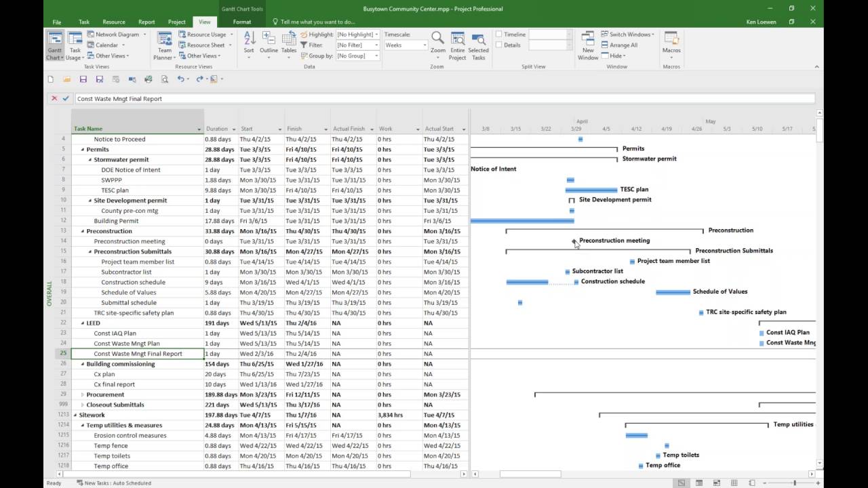Open the Team Planner view
The image size is (868, 488).
165,46
